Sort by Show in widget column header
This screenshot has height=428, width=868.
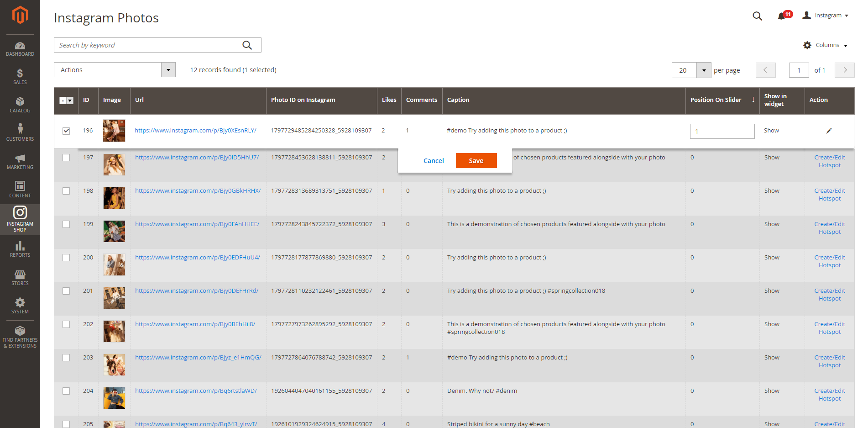pyautogui.click(x=782, y=100)
